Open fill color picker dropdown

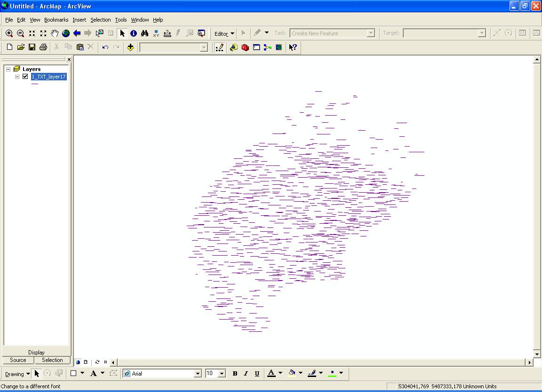[x=300, y=373]
